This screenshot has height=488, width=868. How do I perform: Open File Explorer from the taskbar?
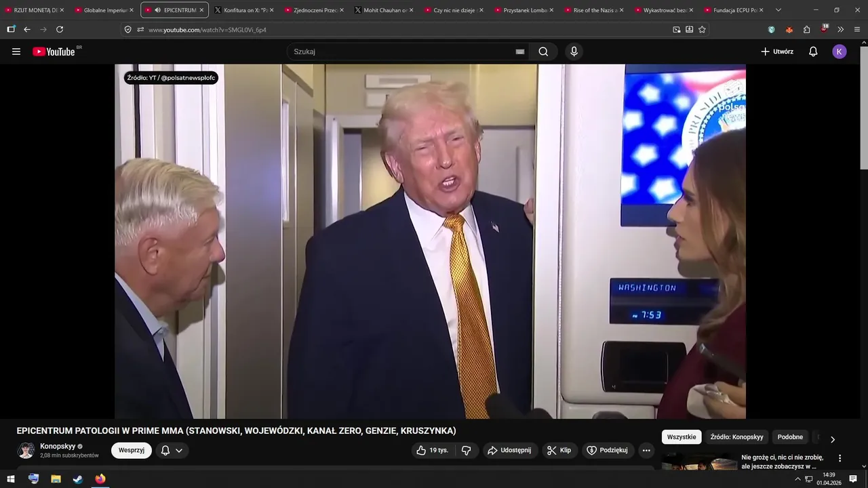coord(56,479)
